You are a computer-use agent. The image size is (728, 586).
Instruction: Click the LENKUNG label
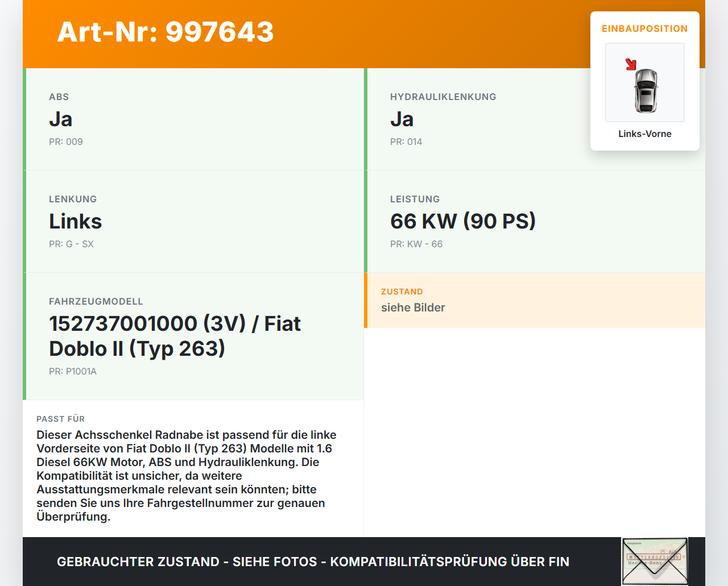tap(73, 199)
